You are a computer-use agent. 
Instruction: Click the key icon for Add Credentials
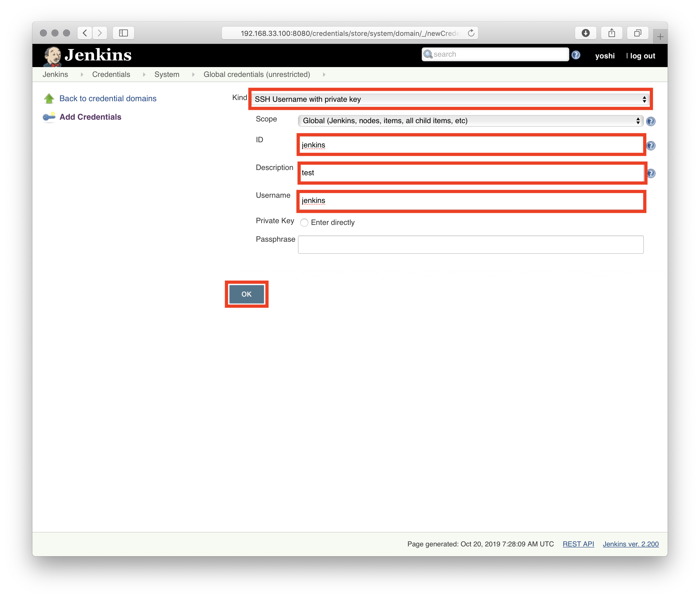click(49, 117)
